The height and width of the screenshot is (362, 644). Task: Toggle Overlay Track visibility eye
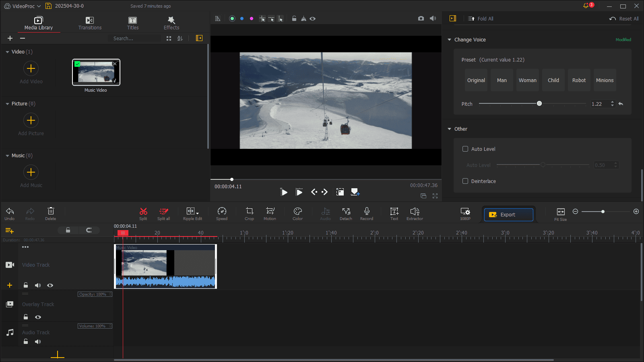(x=38, y=317)
